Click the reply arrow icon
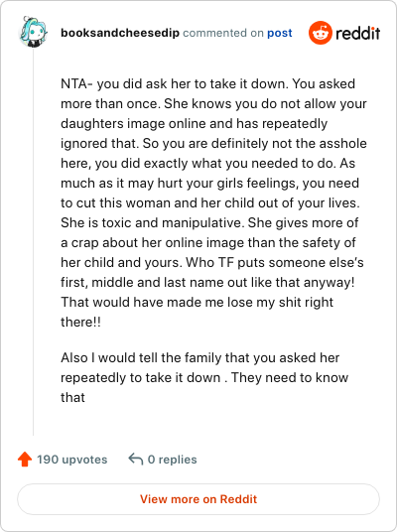This screenshot has width=397, height=532. pos(136,460)
